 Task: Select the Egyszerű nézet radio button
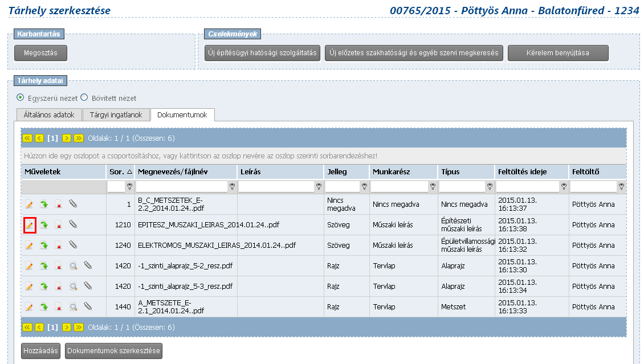pos(20,97)
